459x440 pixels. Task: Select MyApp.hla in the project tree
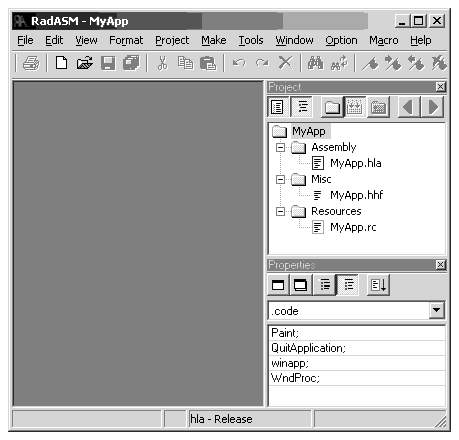(x=356, y=163)
